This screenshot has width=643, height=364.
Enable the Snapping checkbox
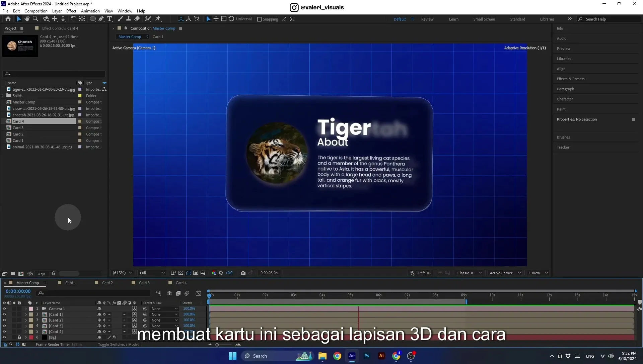pos(259,19)
